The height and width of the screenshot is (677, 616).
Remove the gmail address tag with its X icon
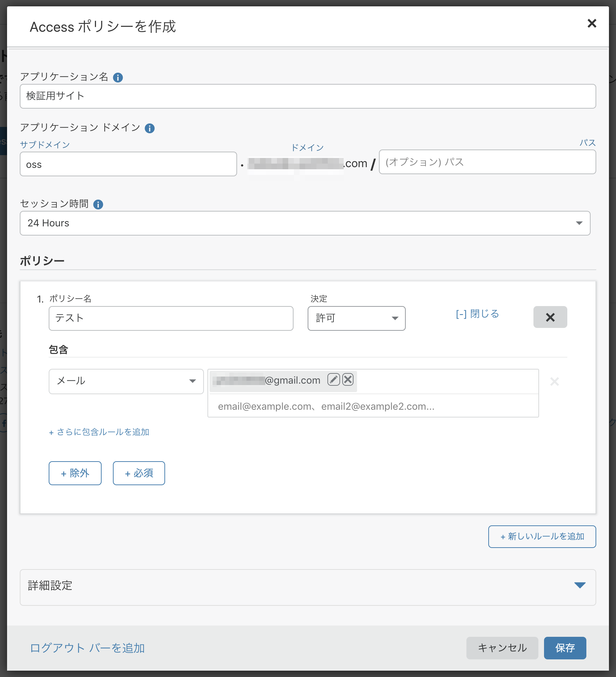348,380
